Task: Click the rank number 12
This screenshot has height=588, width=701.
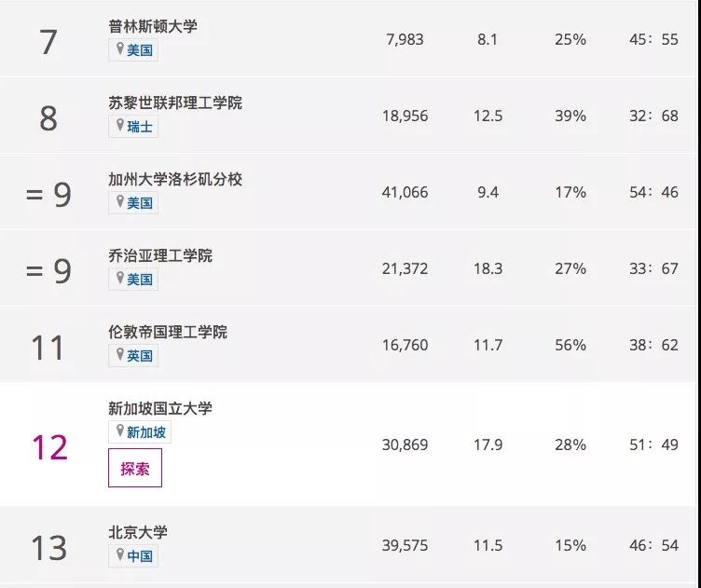Action: point(49,448)
